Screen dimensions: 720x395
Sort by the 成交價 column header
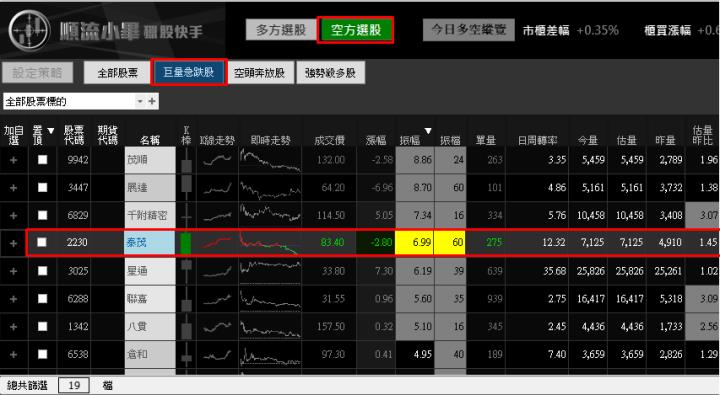click(x=329, y=140)
